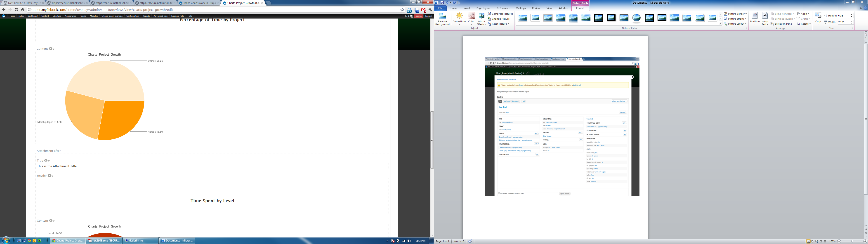Viewport: 868px width, 244px height.
Task: Click the Chrome address bar URL
Action: [x=102, y=10]
